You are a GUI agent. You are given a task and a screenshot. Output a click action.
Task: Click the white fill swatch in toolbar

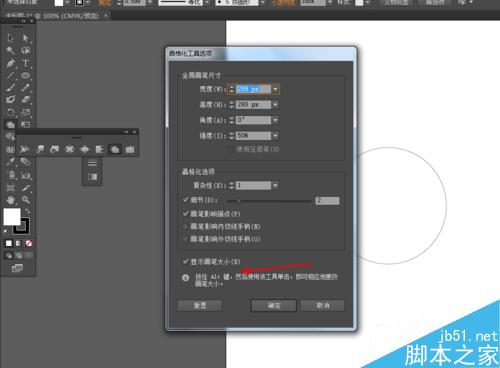point(12,217)
